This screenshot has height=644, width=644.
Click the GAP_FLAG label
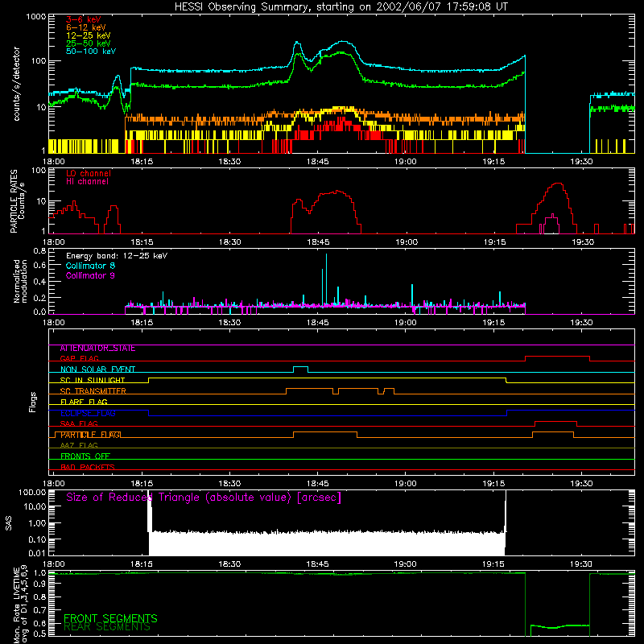coord(79,358)
